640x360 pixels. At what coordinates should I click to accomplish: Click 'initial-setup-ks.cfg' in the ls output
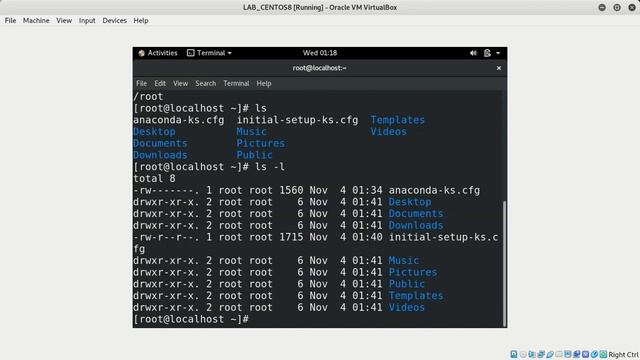pos(297,120)
